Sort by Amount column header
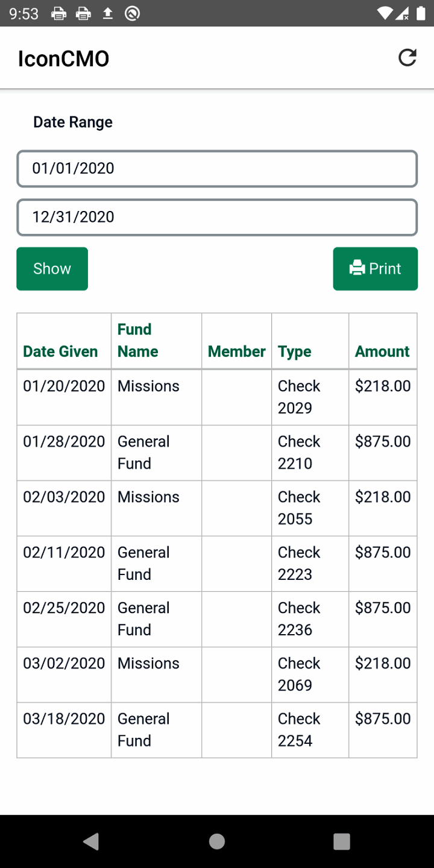 (382, 351)
